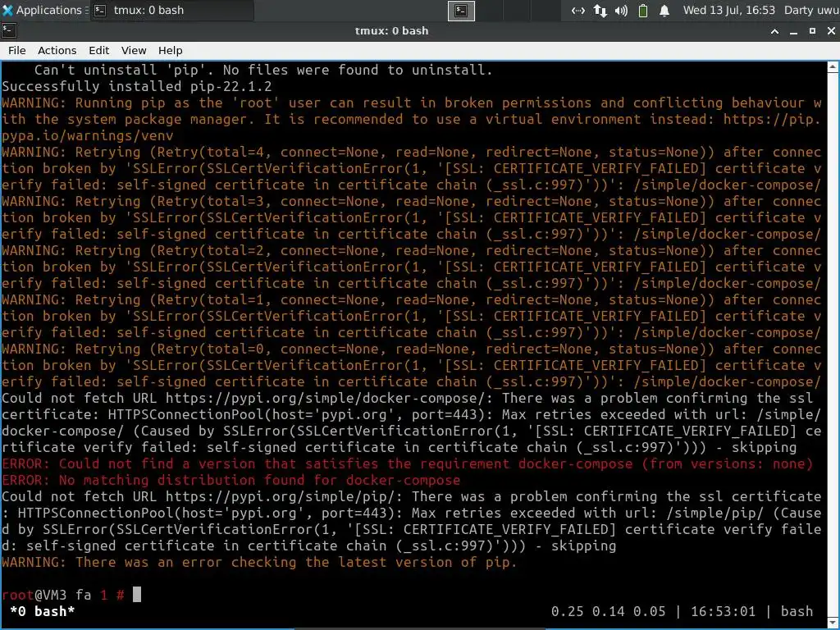Roll up the window with the caret icon
Image resolution: width=840 pixels, height=630 pixels.
[x=774, y=31]
